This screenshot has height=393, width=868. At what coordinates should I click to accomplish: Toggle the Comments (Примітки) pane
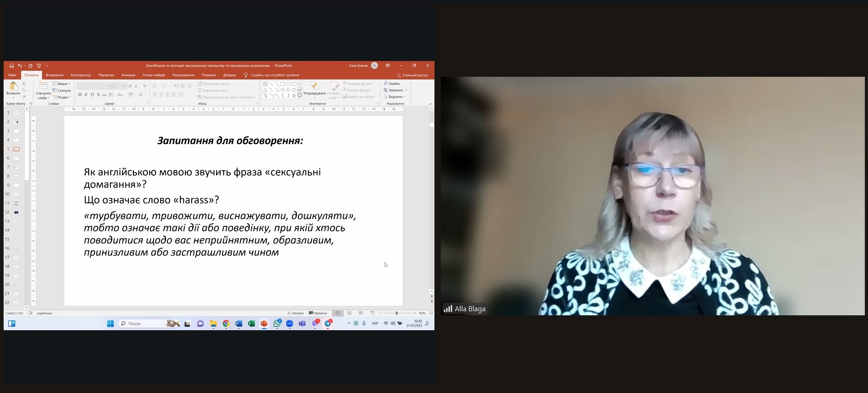pyautogui.click(x=318, y=313)
